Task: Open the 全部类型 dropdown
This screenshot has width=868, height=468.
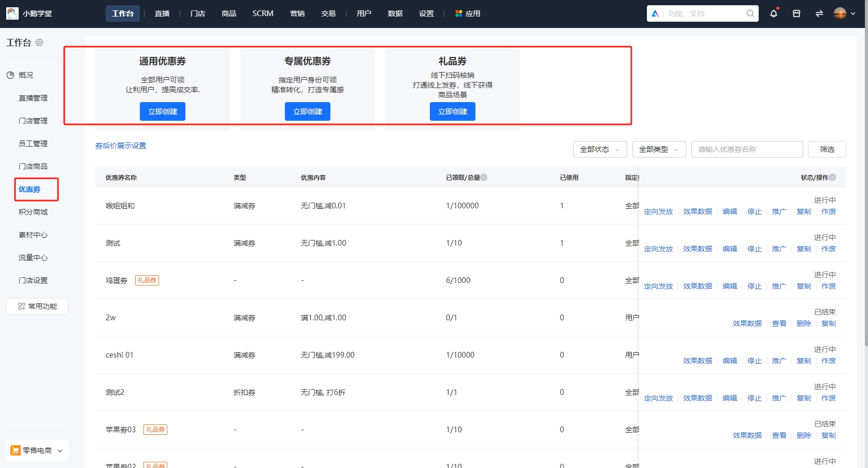Action: coord(659,149)
